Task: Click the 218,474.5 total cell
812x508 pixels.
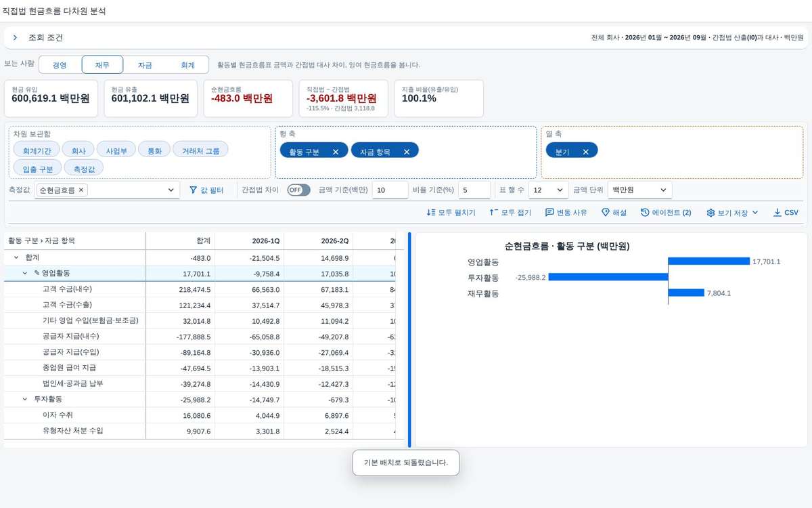Action: coord(181,289)
